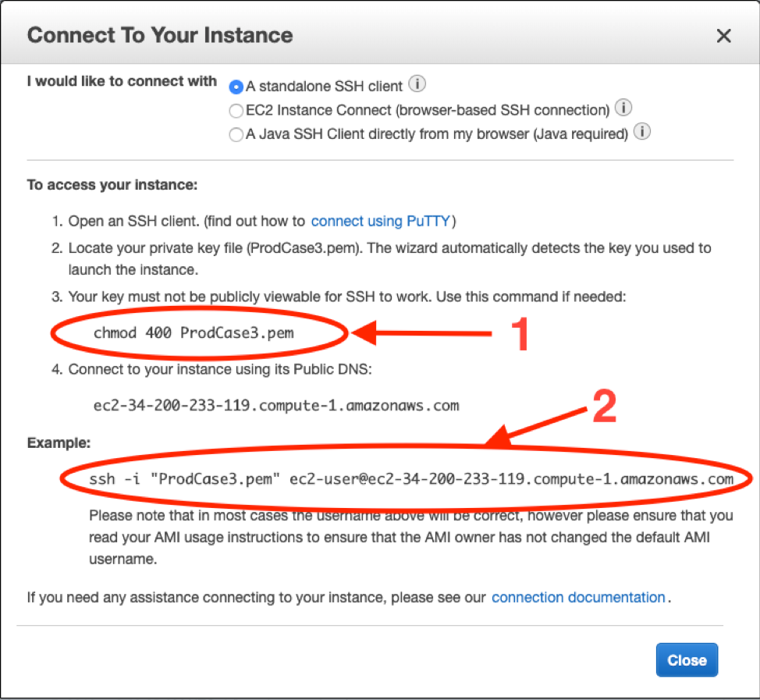Click info icon beside EC2 Instance Connect

click(x=623, y=108)
